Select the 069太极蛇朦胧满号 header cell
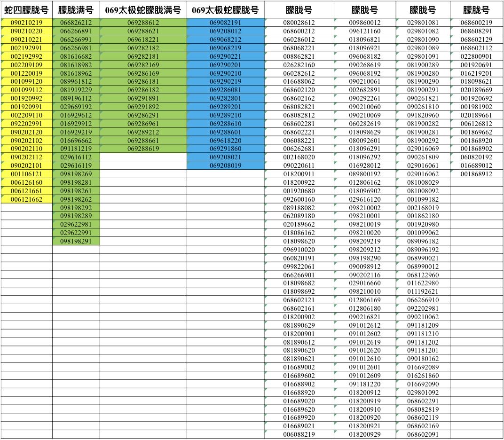The image size is (504, 440). click(x=143, y=10)
